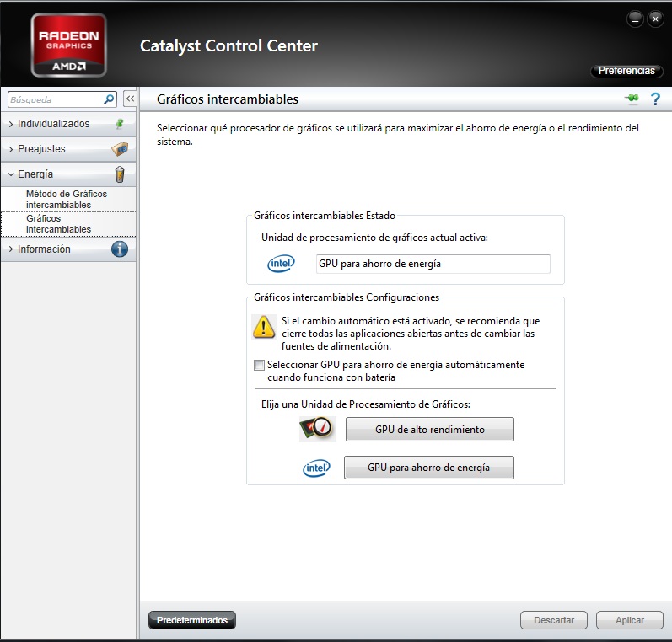Open Método de Gráficos intercambiables page
The image size is (672, 642).
[x=68, y=199]
